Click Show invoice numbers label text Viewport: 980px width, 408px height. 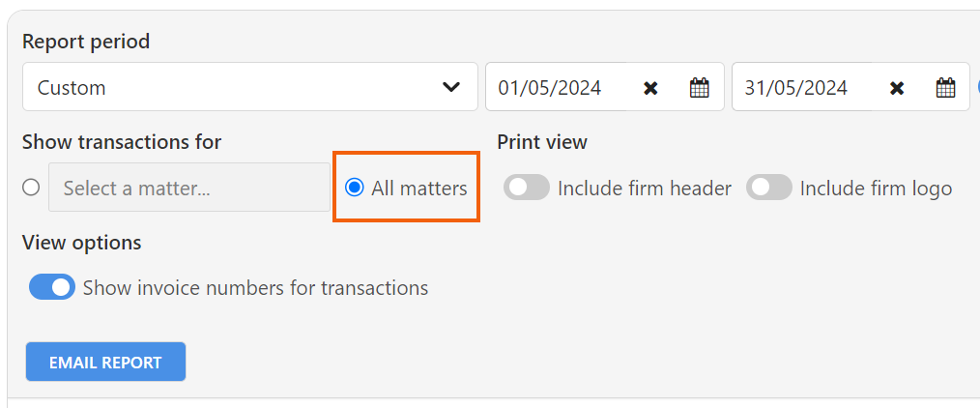coord(255,288)
